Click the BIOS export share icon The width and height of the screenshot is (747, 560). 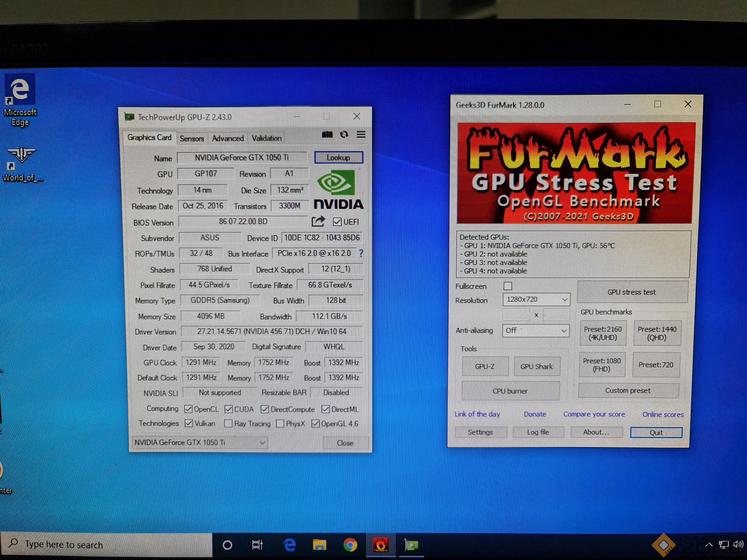tap(318, 221)
